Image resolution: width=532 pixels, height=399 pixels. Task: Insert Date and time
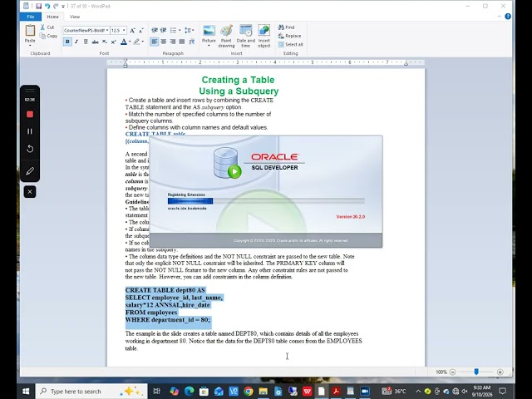click(246, 36)
